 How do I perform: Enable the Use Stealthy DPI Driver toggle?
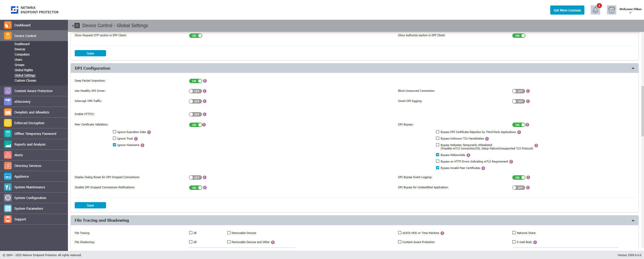[195, 91]
